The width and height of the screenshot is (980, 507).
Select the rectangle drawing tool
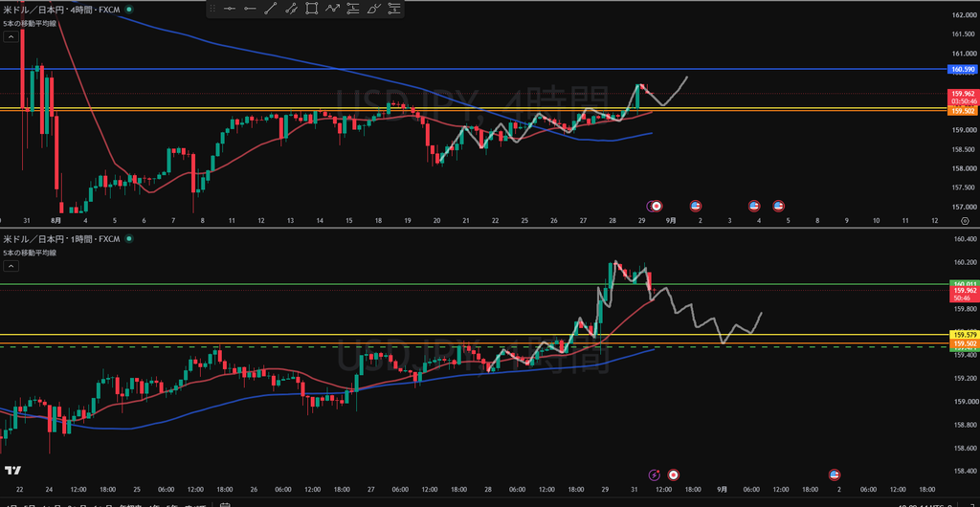pos(311,9)
